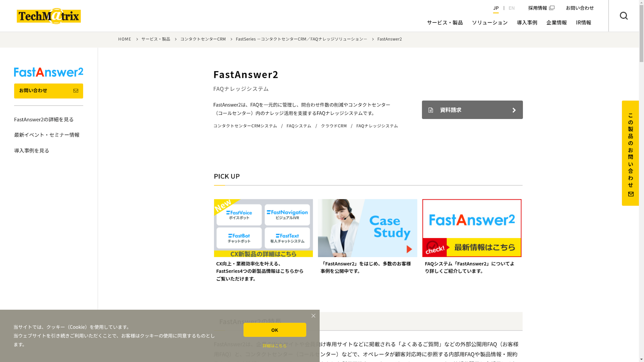Click the chevron arrow on 資料請求 button

pyautogui.click(x=514, y=110)
